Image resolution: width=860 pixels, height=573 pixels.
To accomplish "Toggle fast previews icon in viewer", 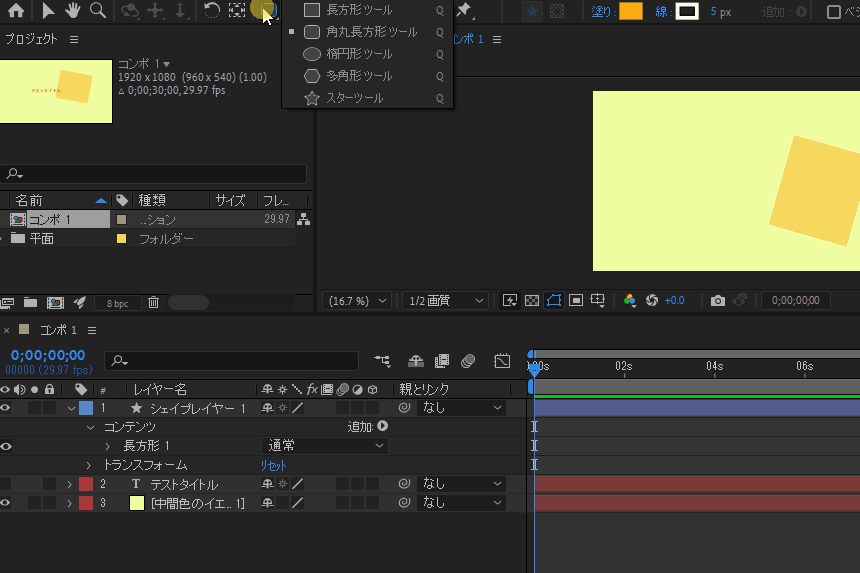I will tap(510, 300).
